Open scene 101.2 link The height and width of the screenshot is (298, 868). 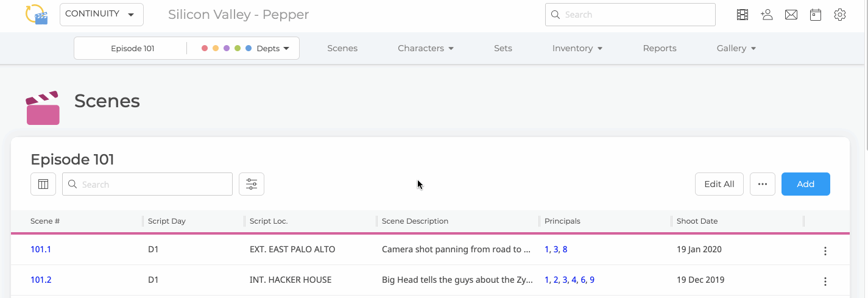(41, 280)
